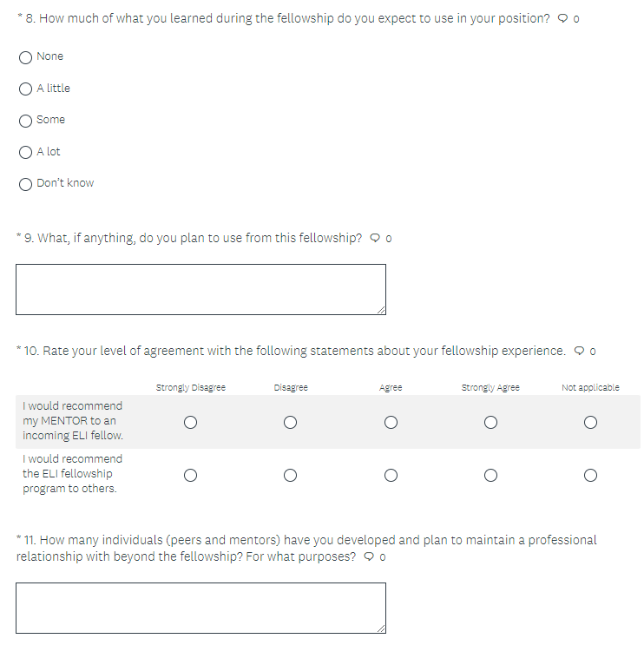Choose Agree for recommending ELI fellowship program
The image size is (644, 645).
[391, 475]
